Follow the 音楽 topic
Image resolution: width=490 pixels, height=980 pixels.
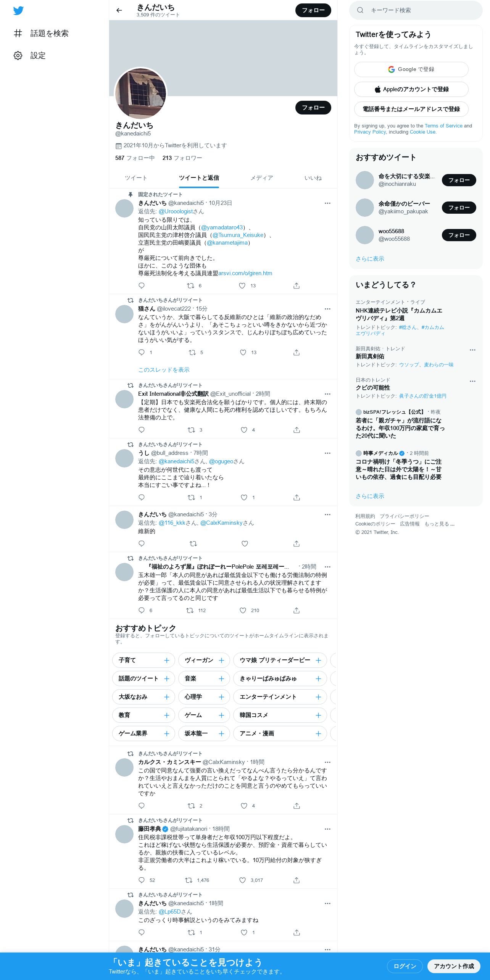coord(221,679)
